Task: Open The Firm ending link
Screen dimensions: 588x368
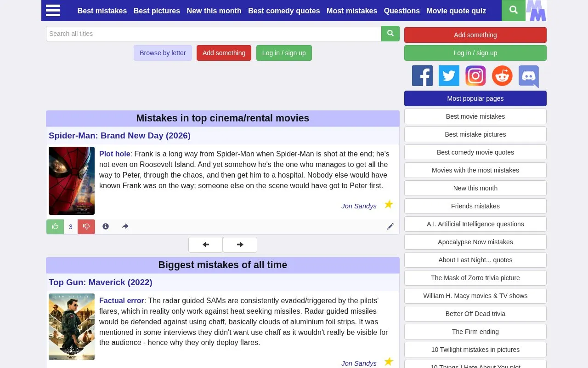Action: point(475,332)
